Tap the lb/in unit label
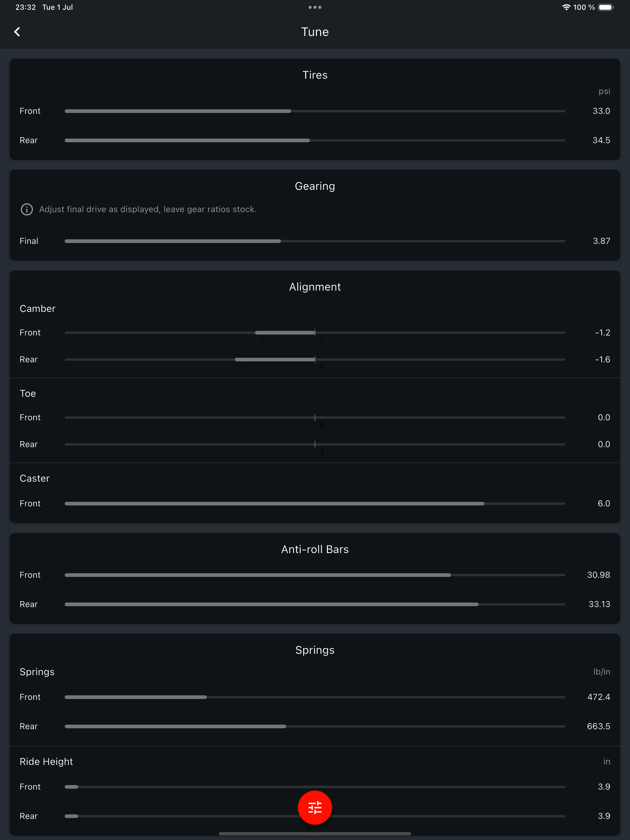 click(x=602, y=672)
